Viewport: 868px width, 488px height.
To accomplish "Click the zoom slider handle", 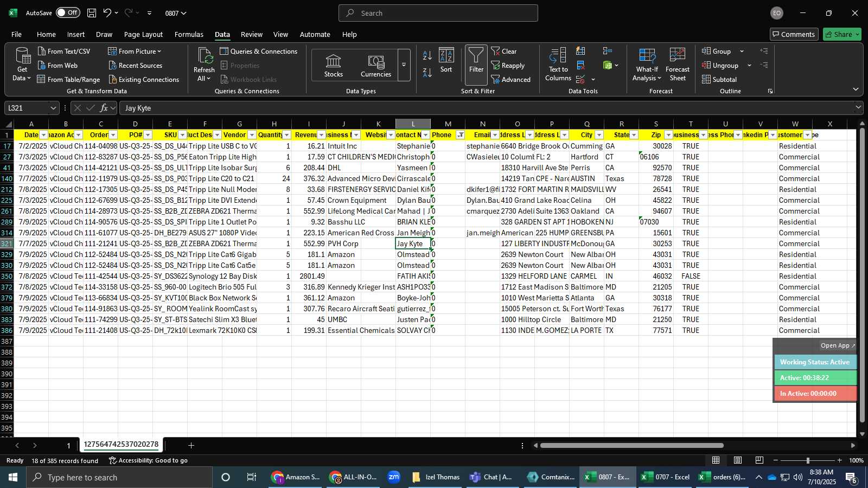I will coord(808,460).
